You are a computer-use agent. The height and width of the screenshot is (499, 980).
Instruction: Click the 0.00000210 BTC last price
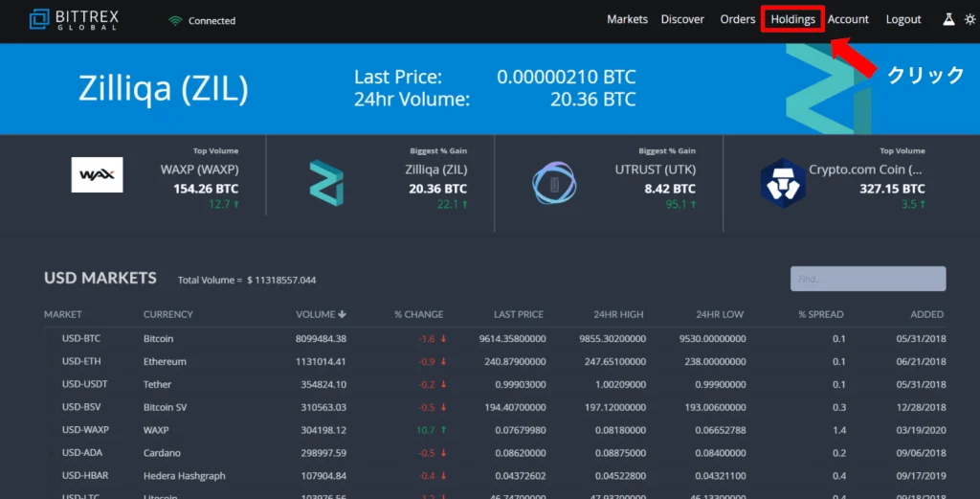(567, 77)
